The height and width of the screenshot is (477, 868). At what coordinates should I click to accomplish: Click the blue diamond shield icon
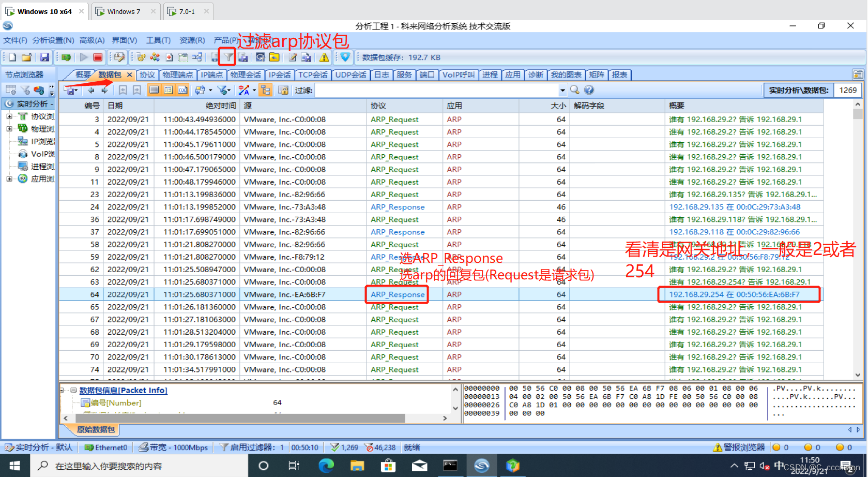345,57
